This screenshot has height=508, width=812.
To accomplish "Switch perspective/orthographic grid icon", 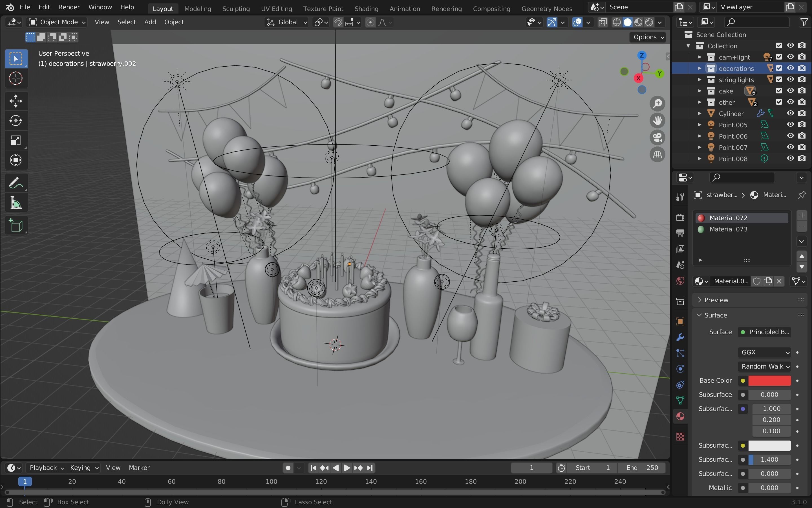I will pos(657,155).
